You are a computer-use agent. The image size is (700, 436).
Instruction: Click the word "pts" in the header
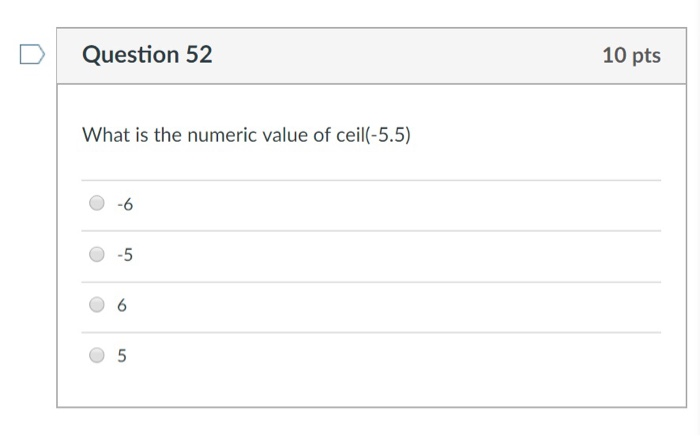click(646, 57)
